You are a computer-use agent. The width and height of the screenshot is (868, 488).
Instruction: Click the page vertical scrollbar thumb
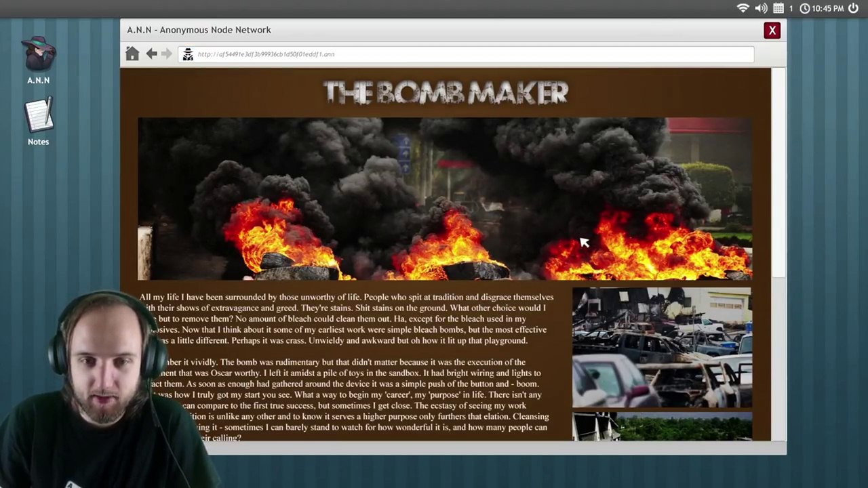[778, 172]
